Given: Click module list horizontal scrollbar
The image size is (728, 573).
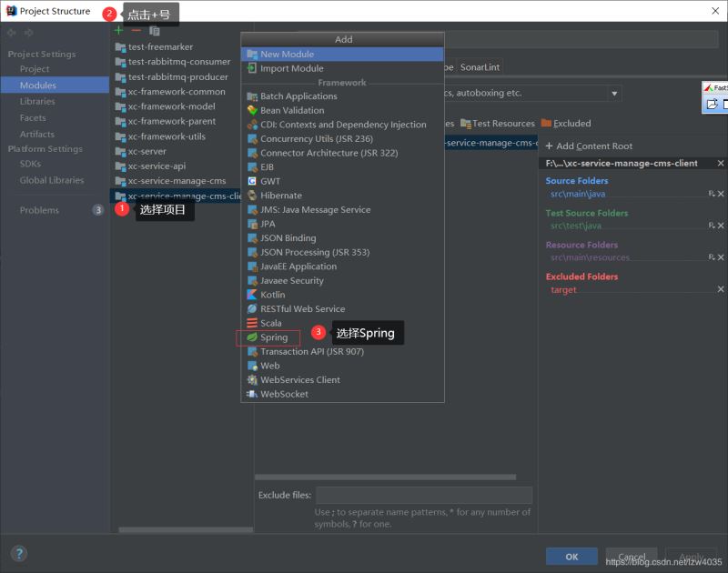Looking at the screenshot, I should point(186,529).
